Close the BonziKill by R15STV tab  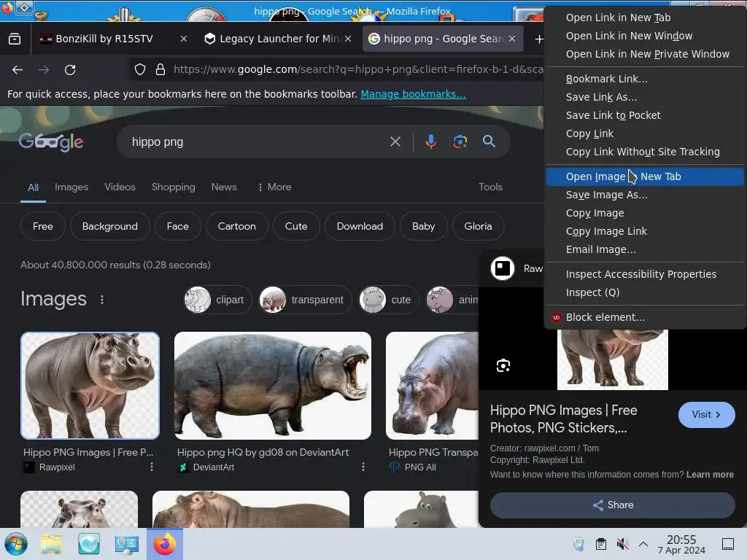point(184,39)
